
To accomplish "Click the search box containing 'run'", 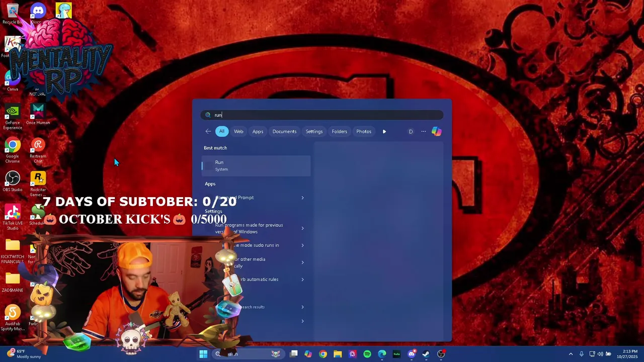I will tap(322, 115).
